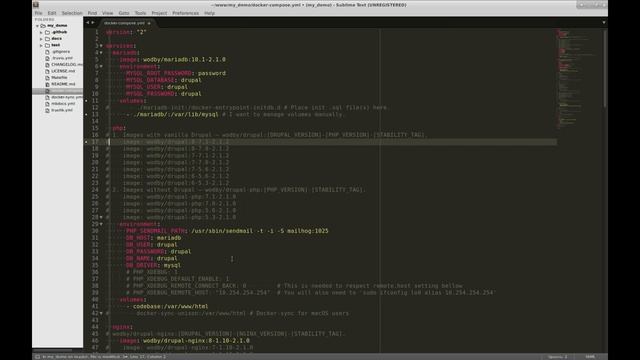640x360 pixels.
Task: Click the wodby/mariadb:10.1-2.1.0 image value
Action: (x=184, y=60)
